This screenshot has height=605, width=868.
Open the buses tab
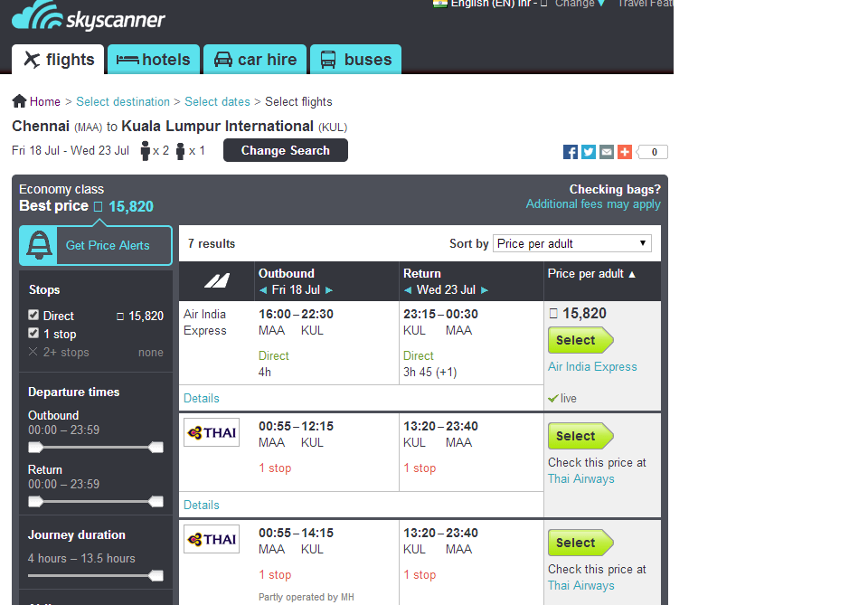(355, 59)
